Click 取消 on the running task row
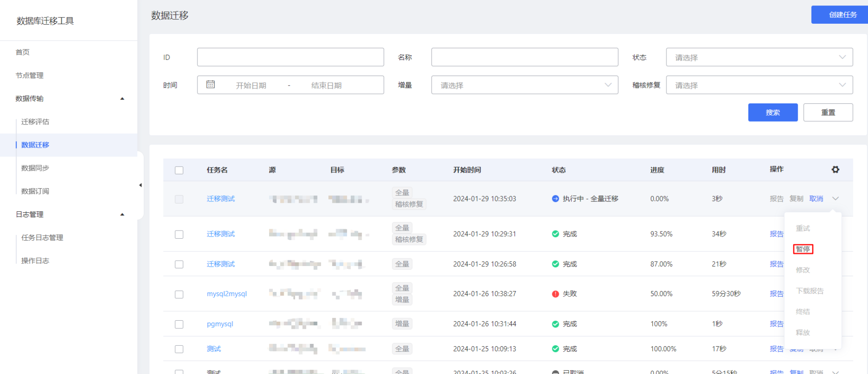The image size is (868, 374). [x=816, y=199]
